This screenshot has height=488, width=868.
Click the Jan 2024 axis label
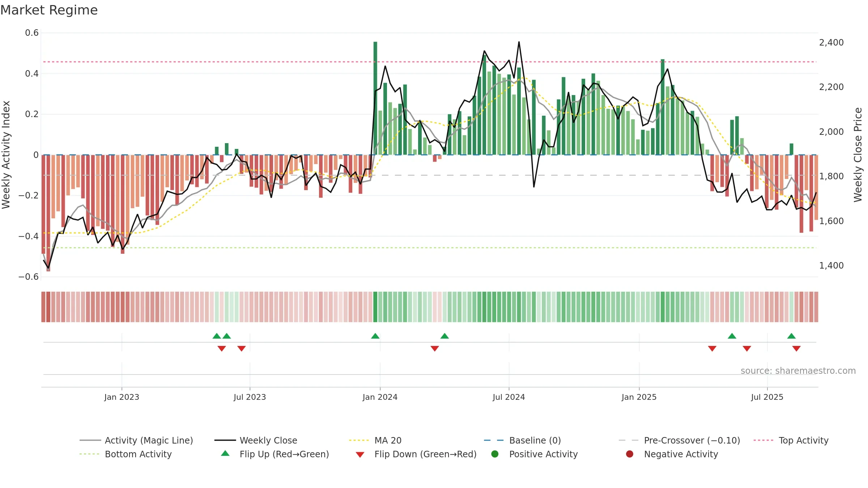(380, 397)
